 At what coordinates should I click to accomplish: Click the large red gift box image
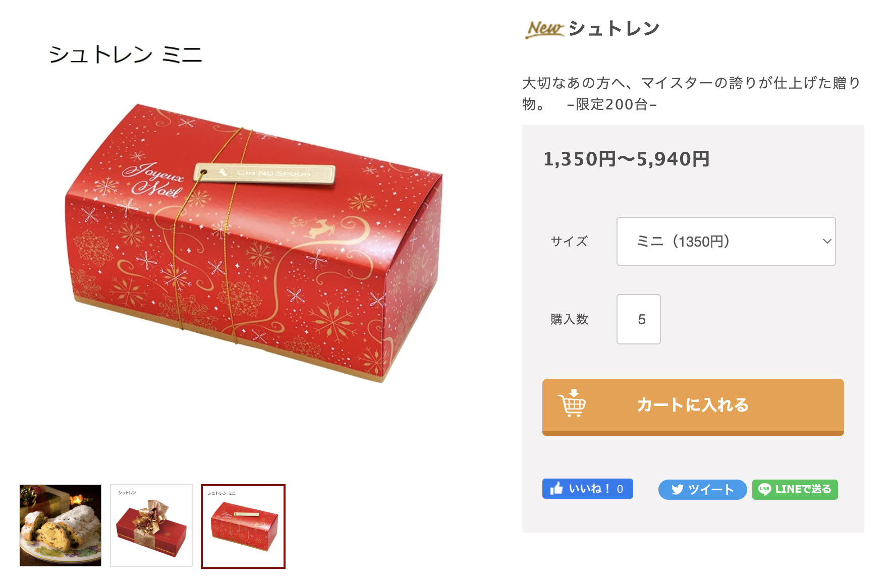pos(254,242)
